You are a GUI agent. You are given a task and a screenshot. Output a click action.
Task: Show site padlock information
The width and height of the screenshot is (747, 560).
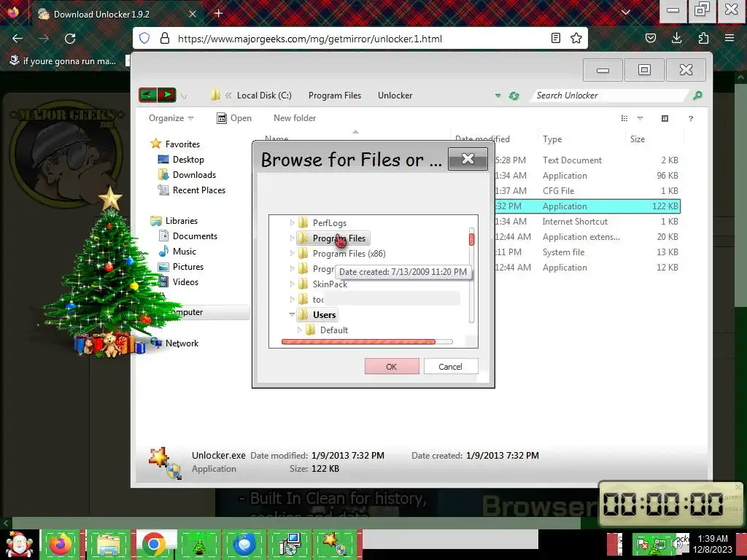coord(165,38)
